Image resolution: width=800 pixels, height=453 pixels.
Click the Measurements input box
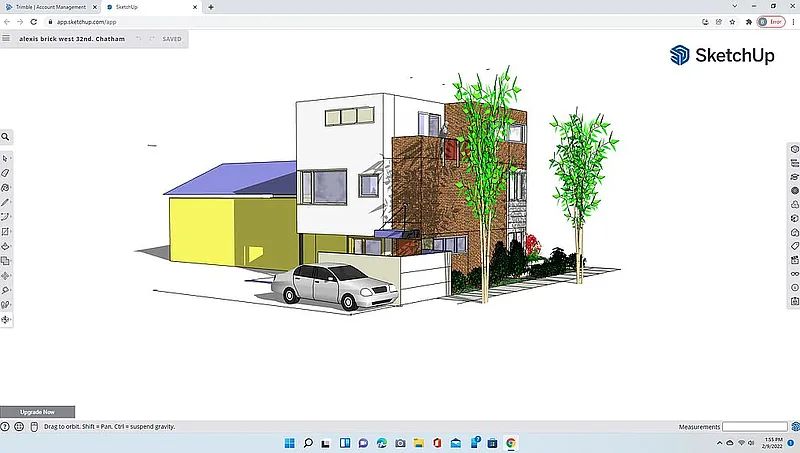[755, 427]
